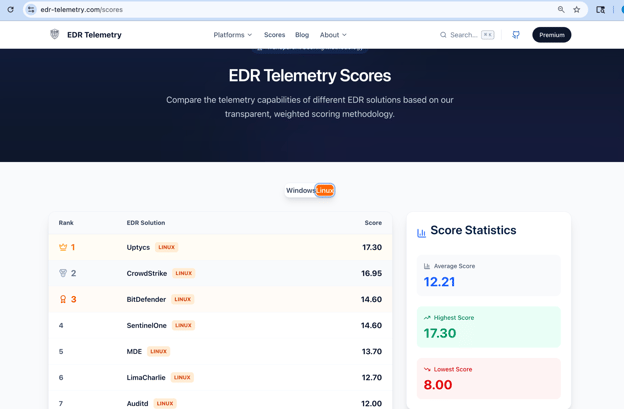Click the LINUX badge next to SentinelOne
The image size is (624, 409).
tap(183, 325)
